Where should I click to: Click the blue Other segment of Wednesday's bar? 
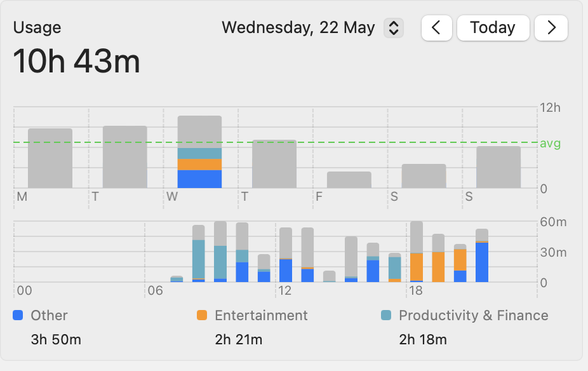199,179
